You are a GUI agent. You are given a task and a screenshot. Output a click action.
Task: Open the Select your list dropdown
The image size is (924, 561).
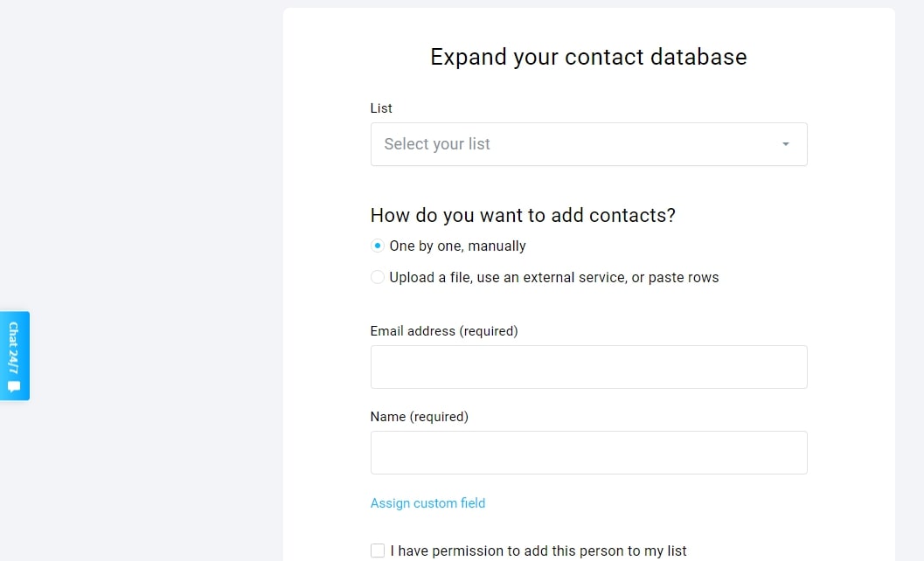pos(588,144)
